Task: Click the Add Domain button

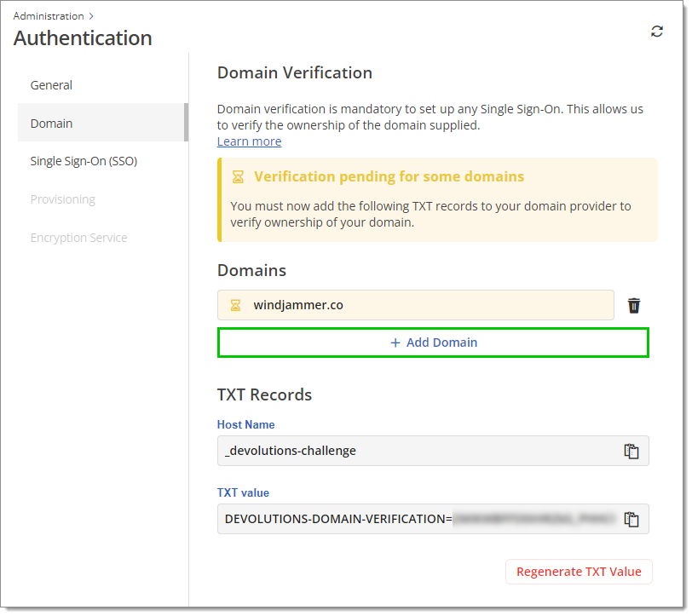Action: tap(435, 344)
